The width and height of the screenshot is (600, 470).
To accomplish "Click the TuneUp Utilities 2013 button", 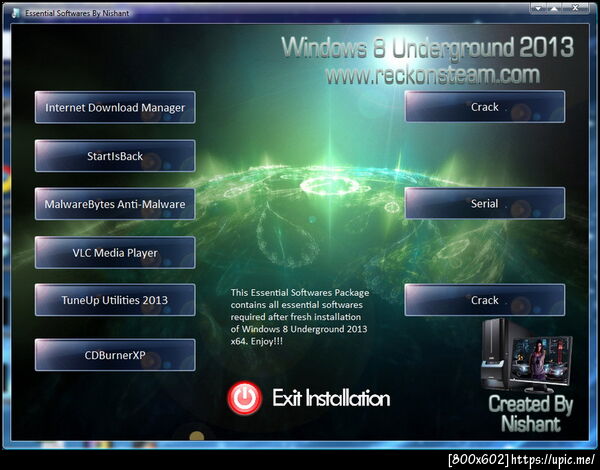I will (115, 300).
